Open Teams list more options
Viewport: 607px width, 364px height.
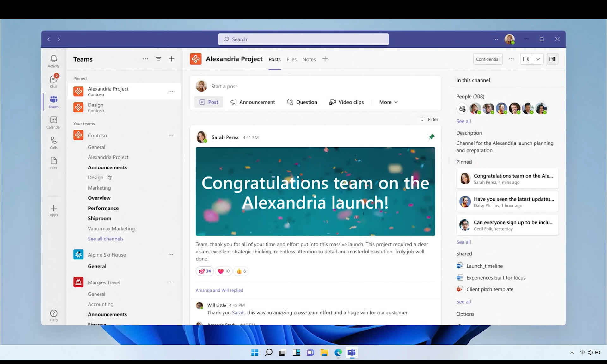145,59
